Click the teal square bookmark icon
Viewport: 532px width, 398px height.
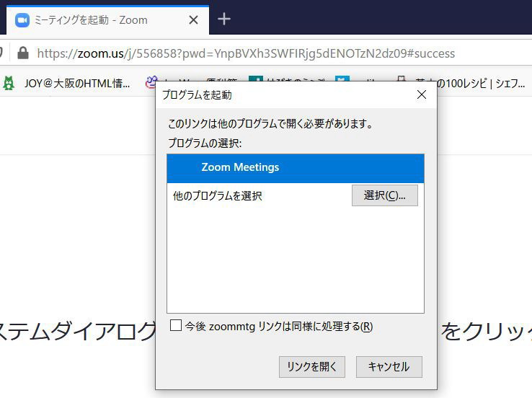click(x=255, y=81)
